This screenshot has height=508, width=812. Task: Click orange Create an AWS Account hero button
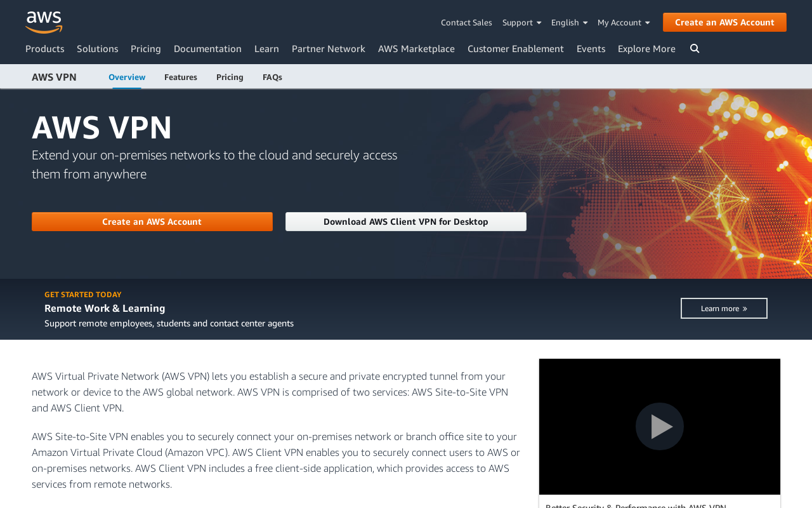pos(152,222)
